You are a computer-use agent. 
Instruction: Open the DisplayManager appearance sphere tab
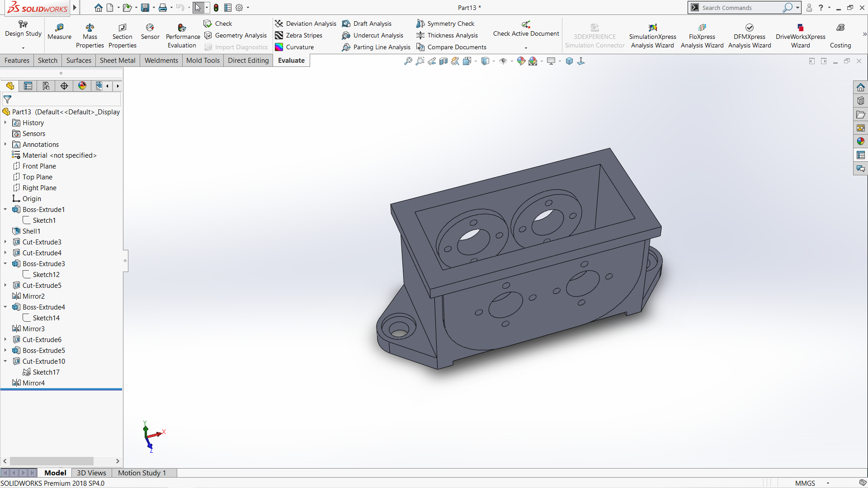(x=82, y=86)
